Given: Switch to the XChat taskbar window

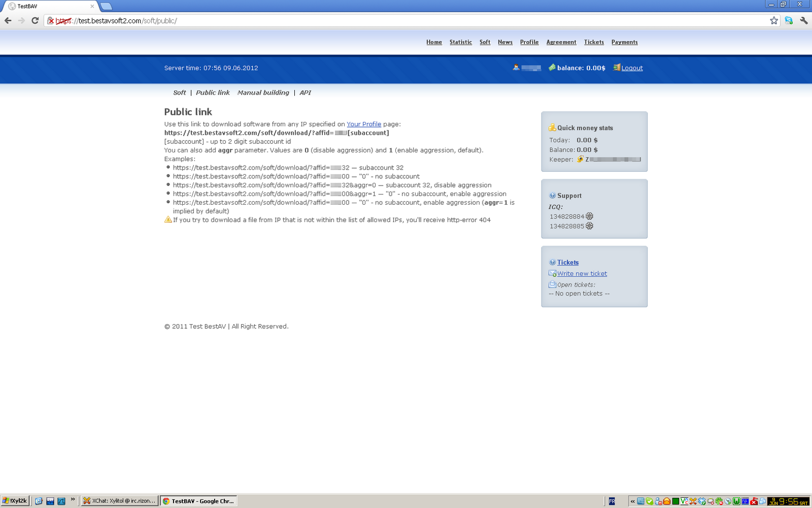Looking at the screenshot, I should [120, 501].
